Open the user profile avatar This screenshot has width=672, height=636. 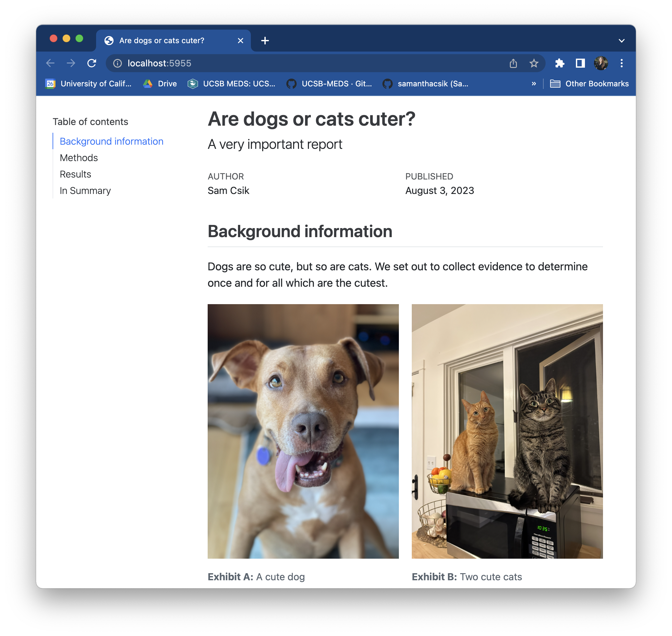coord(601,63)
